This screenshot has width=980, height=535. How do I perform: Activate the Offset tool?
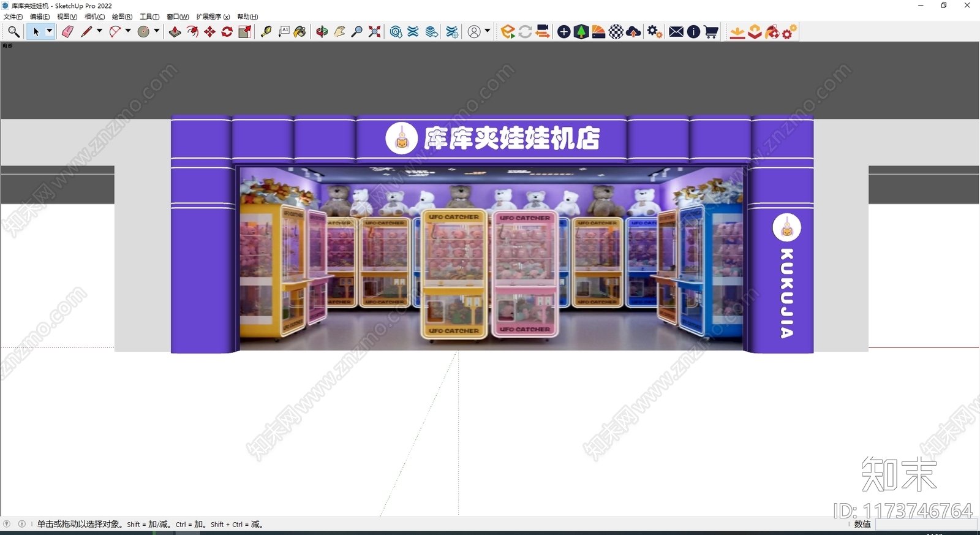(x=192, y=32)
